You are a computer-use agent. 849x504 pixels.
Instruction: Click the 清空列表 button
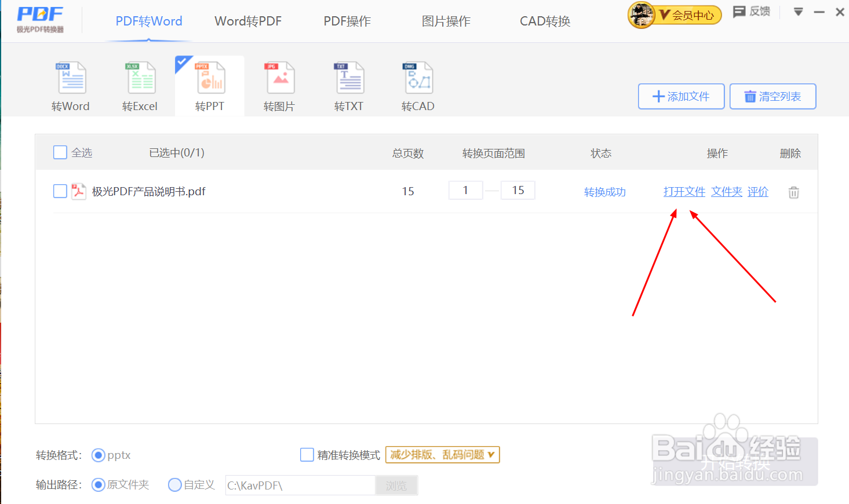coord(773,96)
